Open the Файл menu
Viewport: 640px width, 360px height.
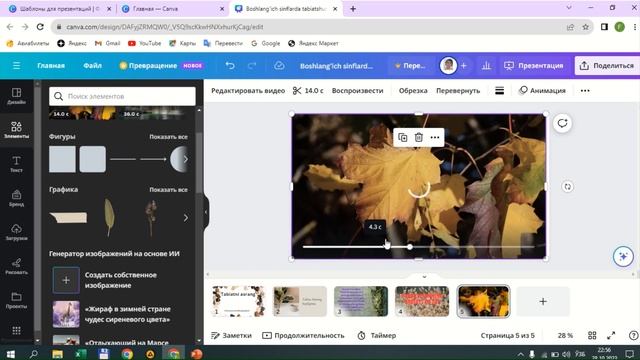click(x=93, y=66)
